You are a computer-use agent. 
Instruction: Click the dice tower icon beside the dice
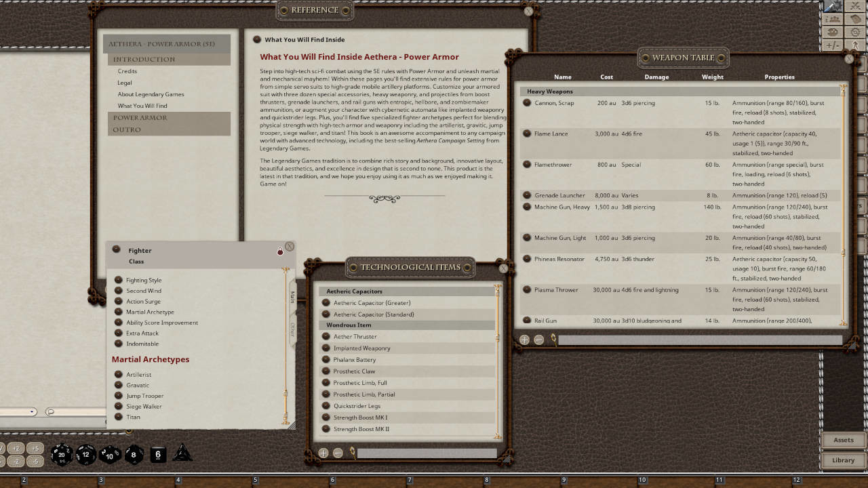[182, 453]
